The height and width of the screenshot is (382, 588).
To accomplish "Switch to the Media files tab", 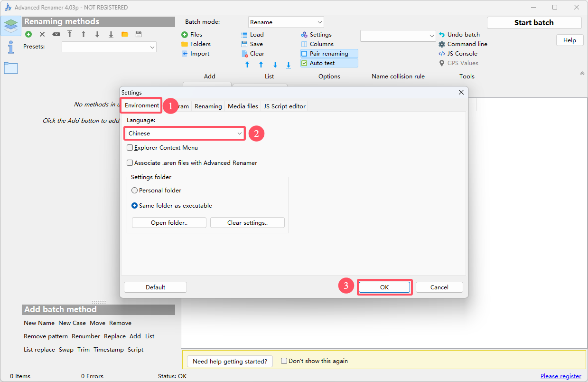I will pyautogui.click(x=243, y=106).
